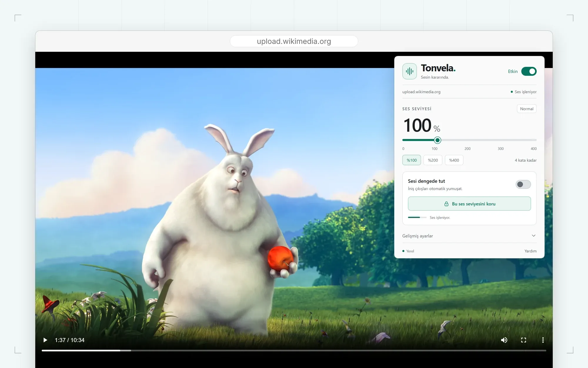Enable the Sesi dengede tut switch
Image resolution: width=588 pixels, height=368 pixels.
click(523, 184)
